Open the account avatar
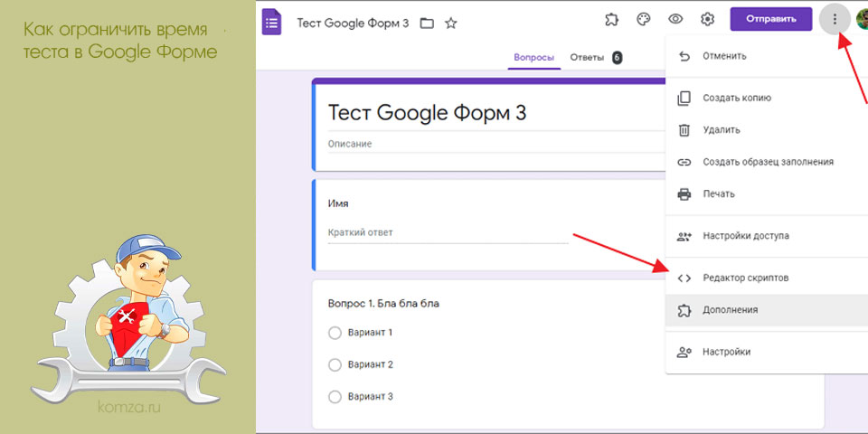This screenshot has width=868, height=434. pos(863,19)
